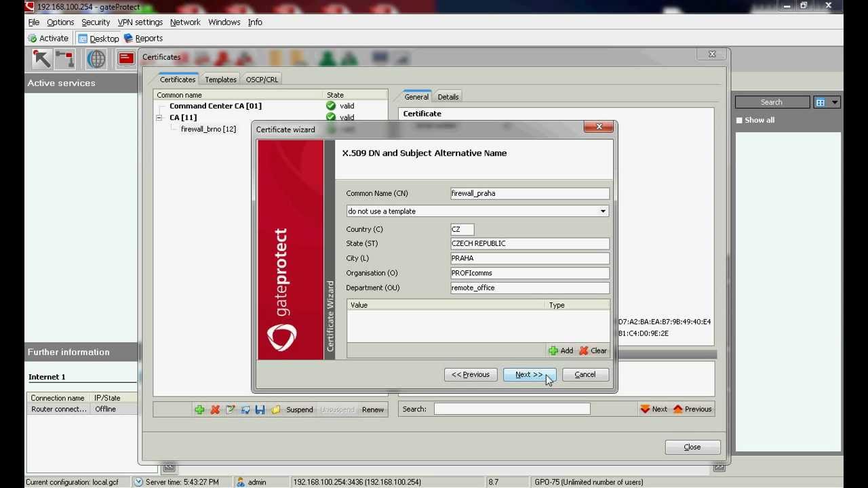
Task: Cancel the Certificate wizard
Action: [585, 375]
